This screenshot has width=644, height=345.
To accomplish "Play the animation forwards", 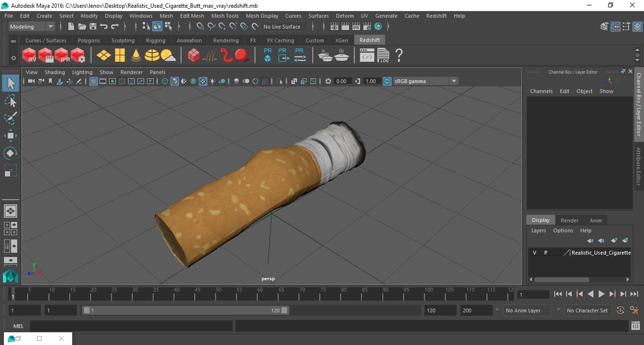I will point(601,294).
